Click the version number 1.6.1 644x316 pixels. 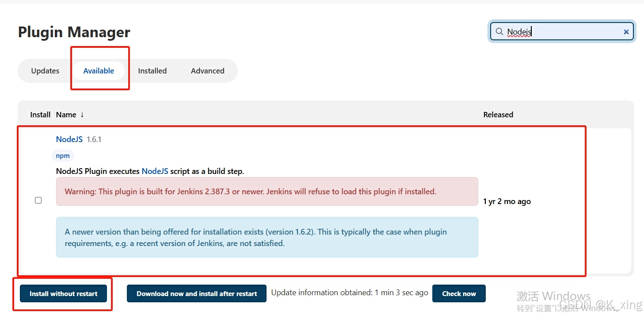tap(94, 139)
